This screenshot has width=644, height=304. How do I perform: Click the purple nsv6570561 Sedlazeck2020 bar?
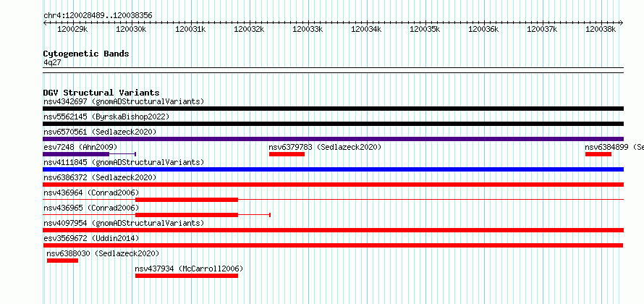333,139
